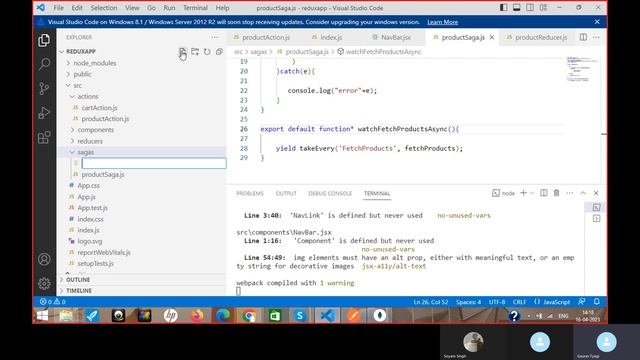This screenshot has height=360, width=640.
Task: Collapse all folders in Explorer
Action: pyautogui.click(x=219, y=51)
